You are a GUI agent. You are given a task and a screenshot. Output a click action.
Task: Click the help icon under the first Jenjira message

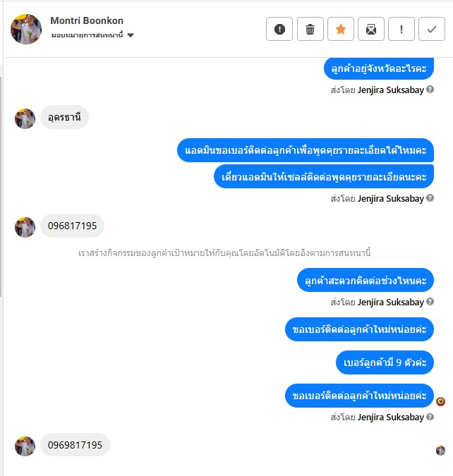[430, 90]
